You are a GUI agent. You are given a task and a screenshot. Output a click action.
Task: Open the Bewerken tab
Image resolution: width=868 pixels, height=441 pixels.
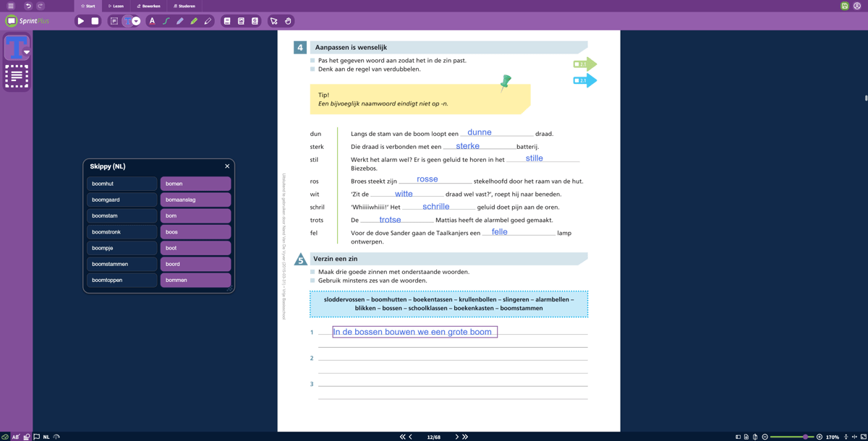click(149, 6)
